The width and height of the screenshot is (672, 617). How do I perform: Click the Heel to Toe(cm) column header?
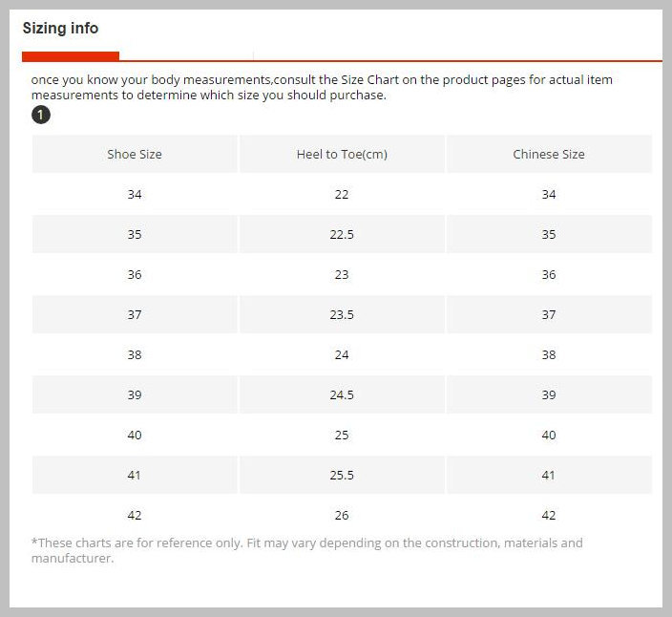342,154
